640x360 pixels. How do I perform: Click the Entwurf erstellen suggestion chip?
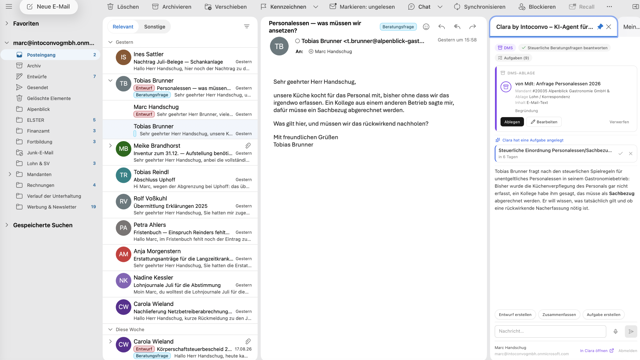(515, 315)
